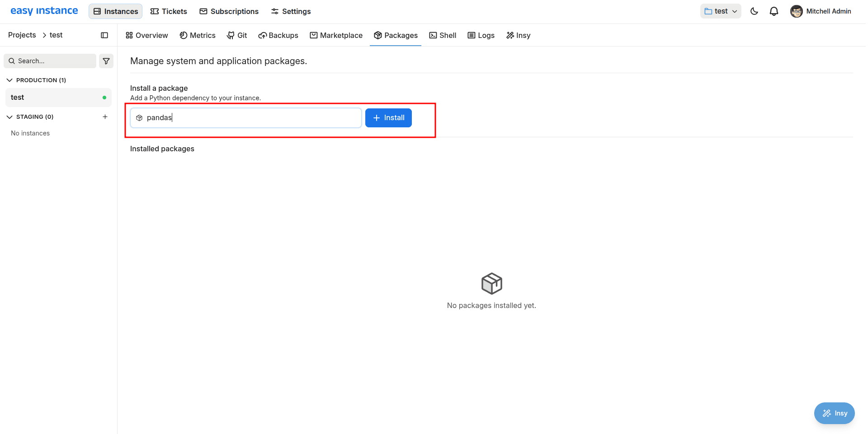Image resolution: width=868 pixels, height=434 pixels.
Task: Select the Packages tab
Action: pyautogui.click(x=396, y=35)
